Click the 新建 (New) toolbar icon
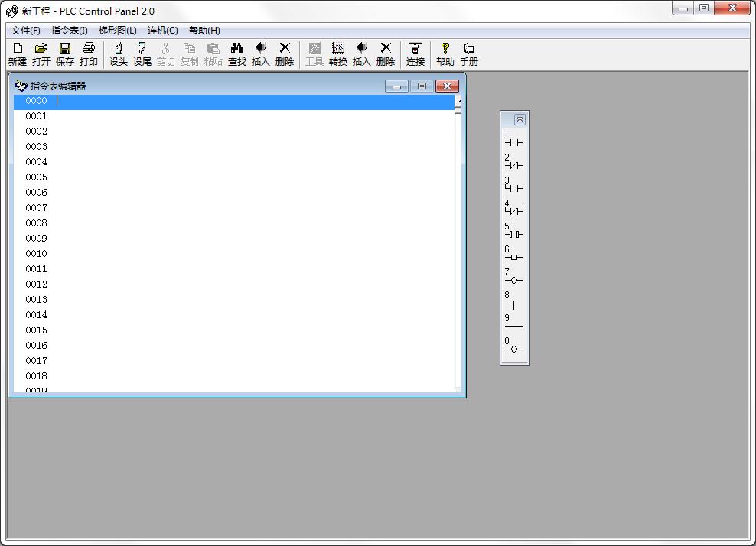756x546 pixels. click(x=18, y=54)
